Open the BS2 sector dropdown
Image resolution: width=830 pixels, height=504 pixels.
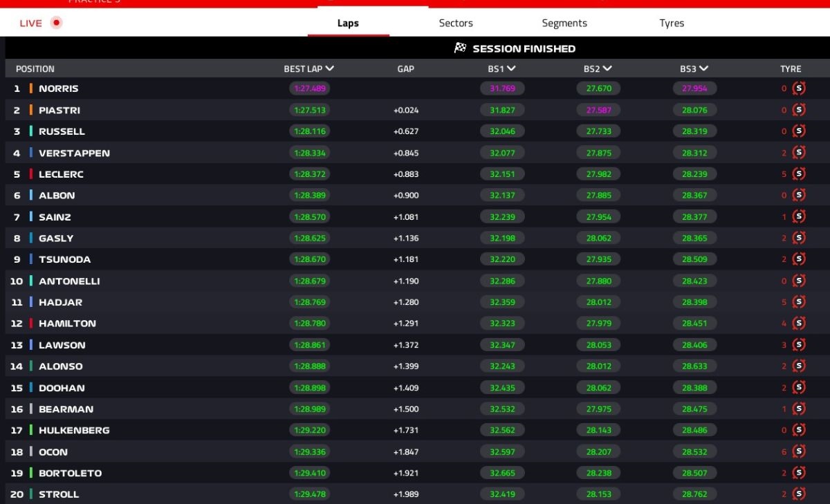click(607, 68)
